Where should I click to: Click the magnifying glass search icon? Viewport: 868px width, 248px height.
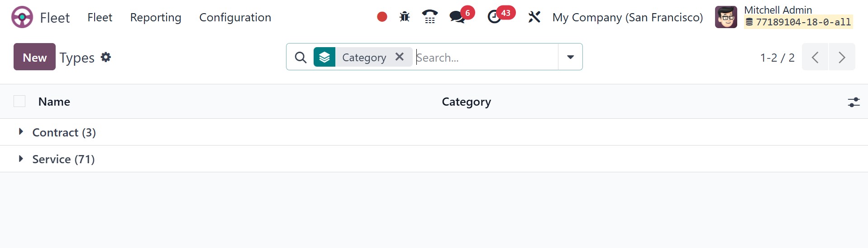click(x=300, y=57)
